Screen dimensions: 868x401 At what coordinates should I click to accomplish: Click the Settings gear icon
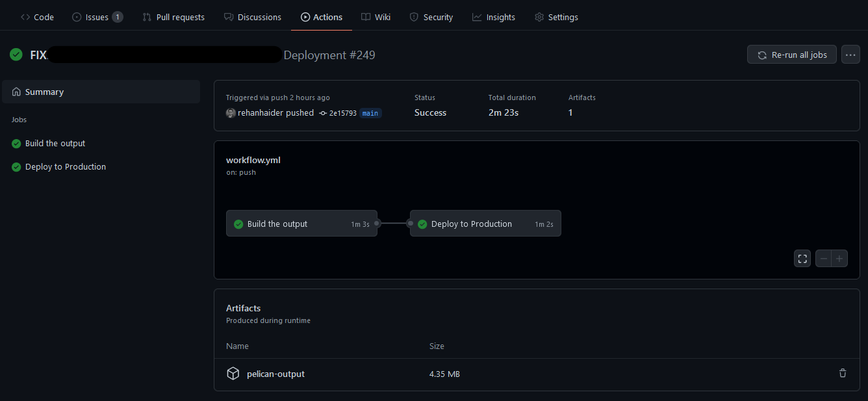pos(539,17)
